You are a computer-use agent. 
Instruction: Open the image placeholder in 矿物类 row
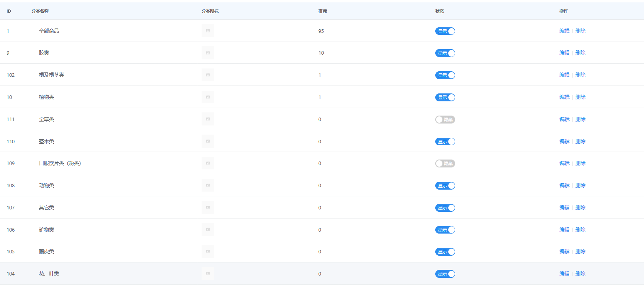tap(208, 230)
